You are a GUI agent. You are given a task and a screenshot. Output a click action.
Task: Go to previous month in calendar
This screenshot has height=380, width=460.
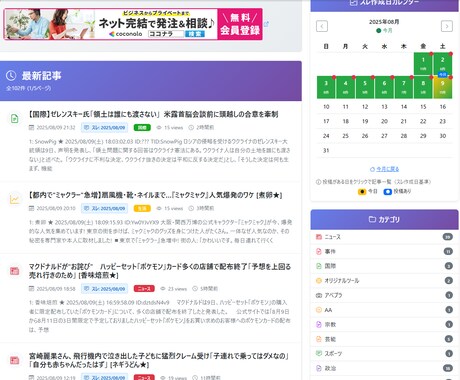pos(322,26)
